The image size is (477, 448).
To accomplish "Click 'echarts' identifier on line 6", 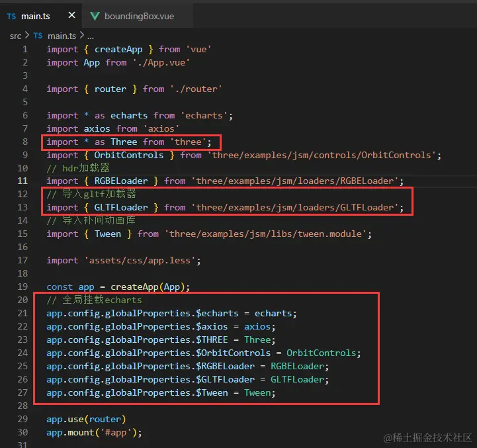I will pos(129,116).
